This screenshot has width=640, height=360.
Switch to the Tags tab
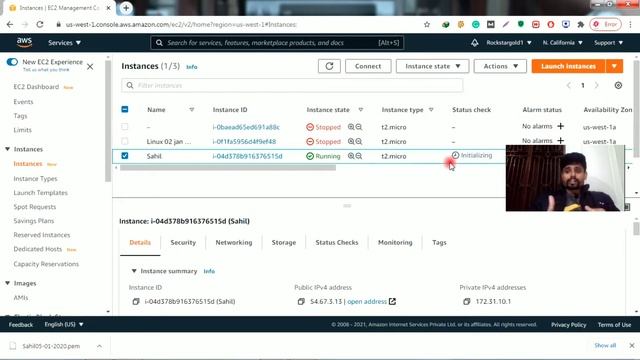pos(439,242)
